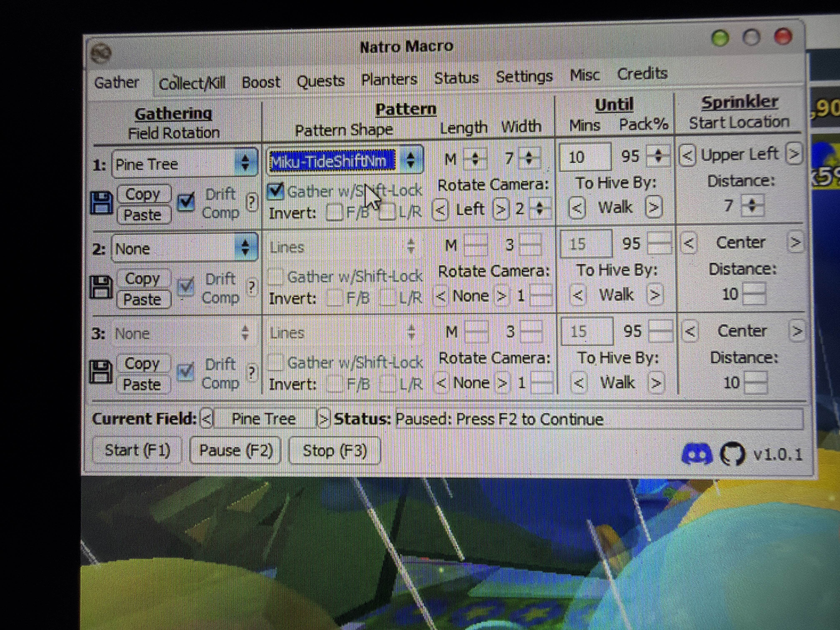Screen dimensions: 840x630
Task: Click Drift Comp help question mark, field 1
Action: pyautogui.click(x=252, y=202)
